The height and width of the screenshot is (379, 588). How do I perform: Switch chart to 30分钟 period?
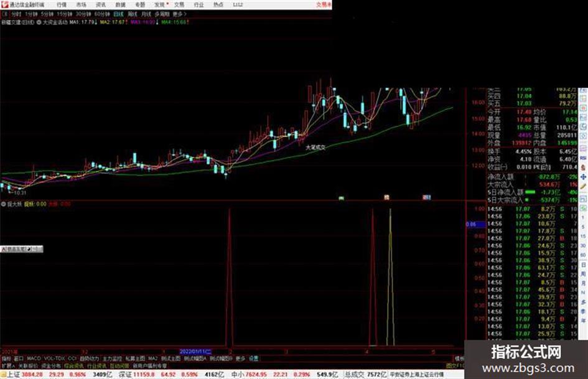coord(83,14)
